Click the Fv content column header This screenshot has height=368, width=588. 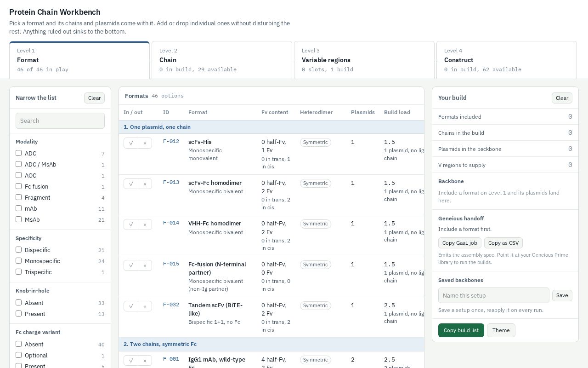(275, 112)
